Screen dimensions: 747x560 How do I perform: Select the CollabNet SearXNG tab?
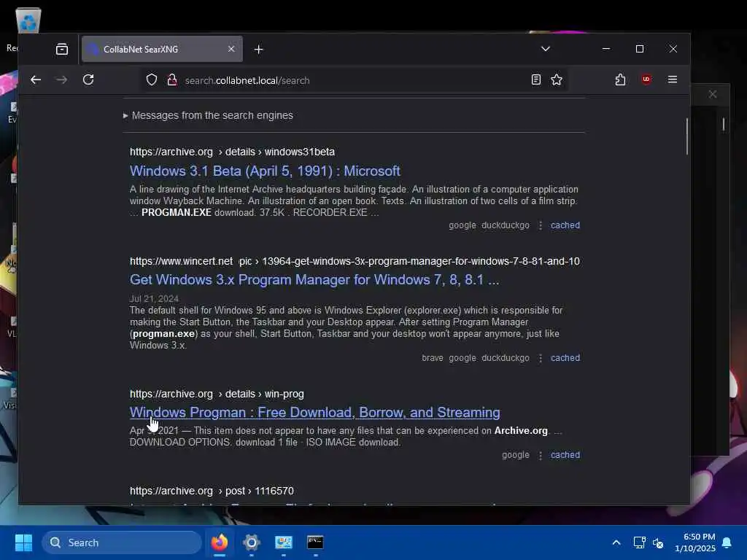tap(162, 49)
